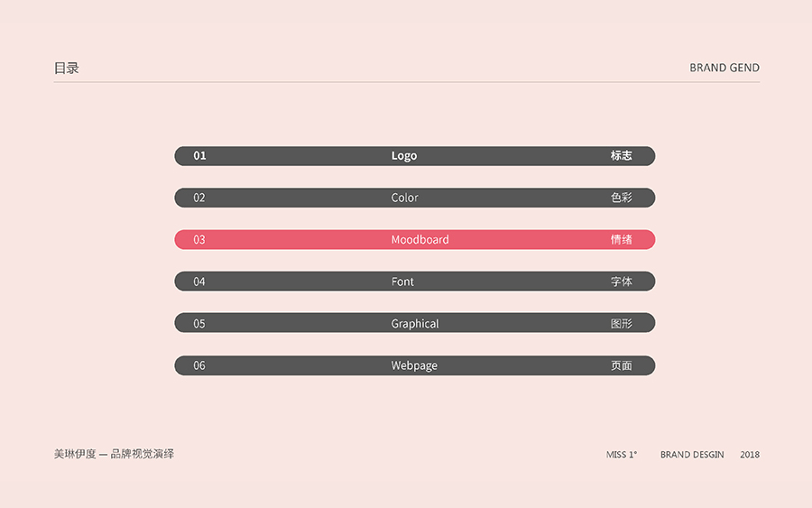
Task: Open the Graphical section bar
Action: [x=415, y=323]
